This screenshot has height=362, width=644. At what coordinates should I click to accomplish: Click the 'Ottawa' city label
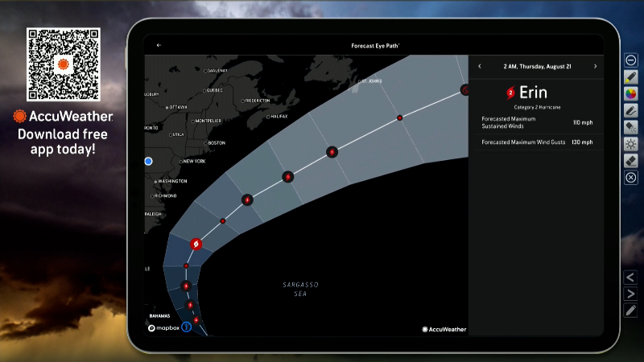176,107
